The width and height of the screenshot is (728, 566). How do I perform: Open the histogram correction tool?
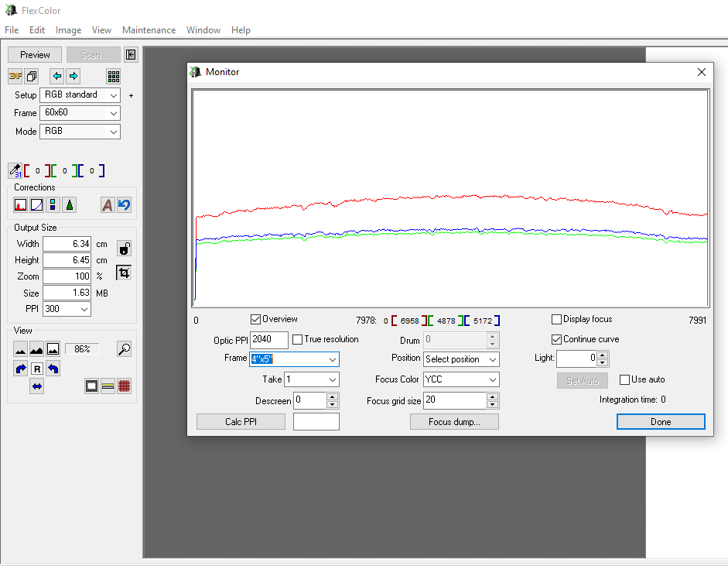20,205
